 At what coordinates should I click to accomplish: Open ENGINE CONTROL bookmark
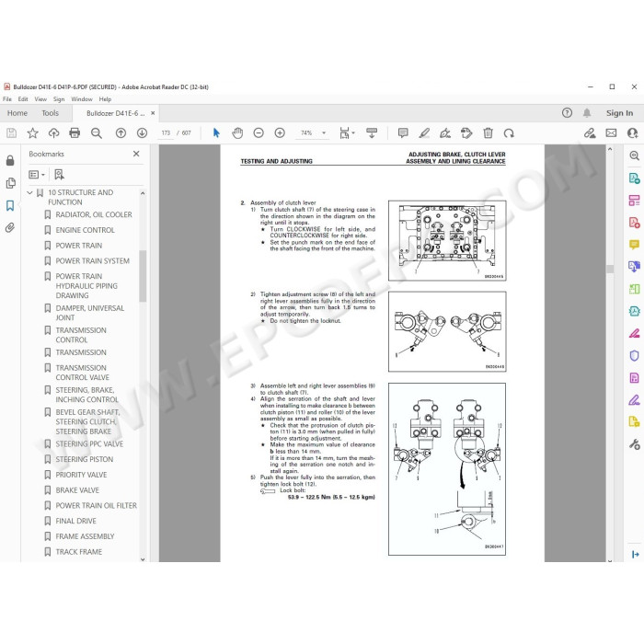[85, 230]
